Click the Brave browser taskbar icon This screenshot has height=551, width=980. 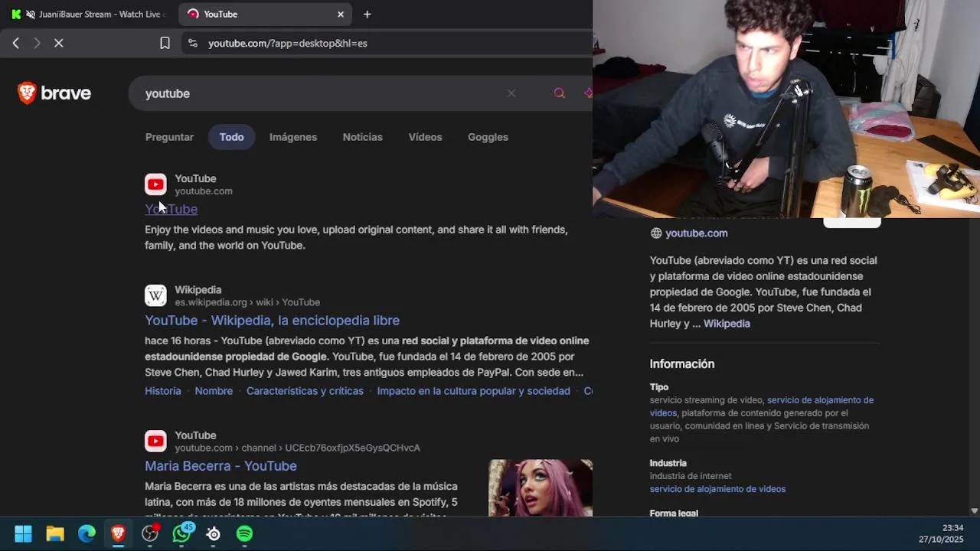(118, 533)
